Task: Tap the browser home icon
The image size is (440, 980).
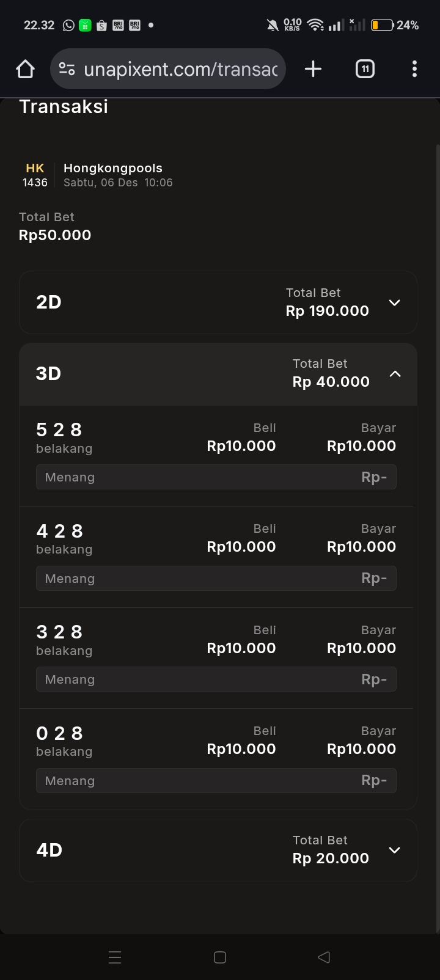Action: coord(25,69)
